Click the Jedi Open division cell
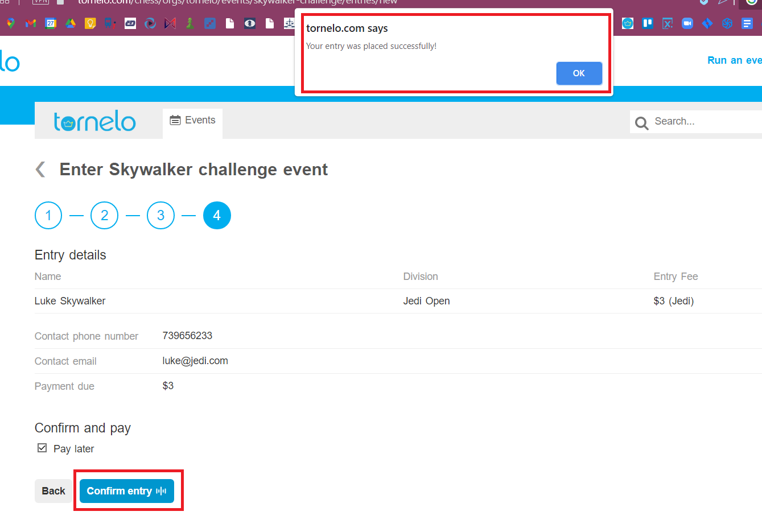 tap(426, 301)
